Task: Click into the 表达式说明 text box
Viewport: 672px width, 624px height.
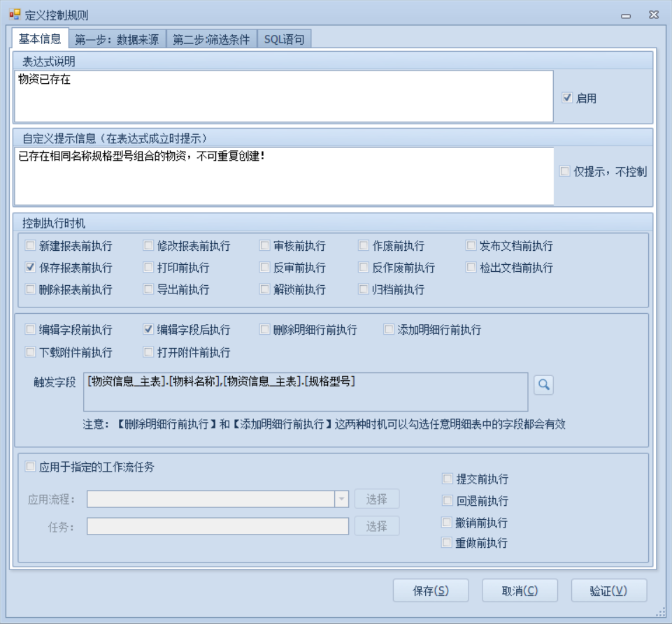Action: click(283, 96)
